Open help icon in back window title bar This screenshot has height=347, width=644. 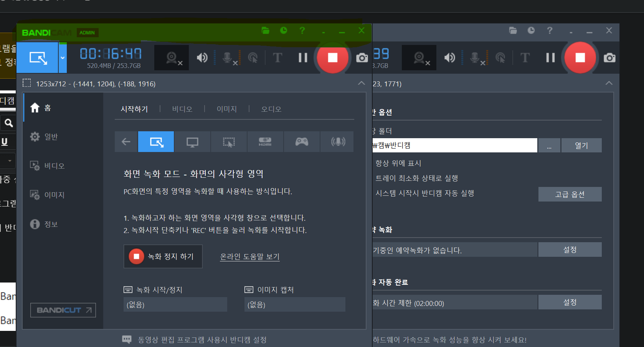[x=550, y=30]
